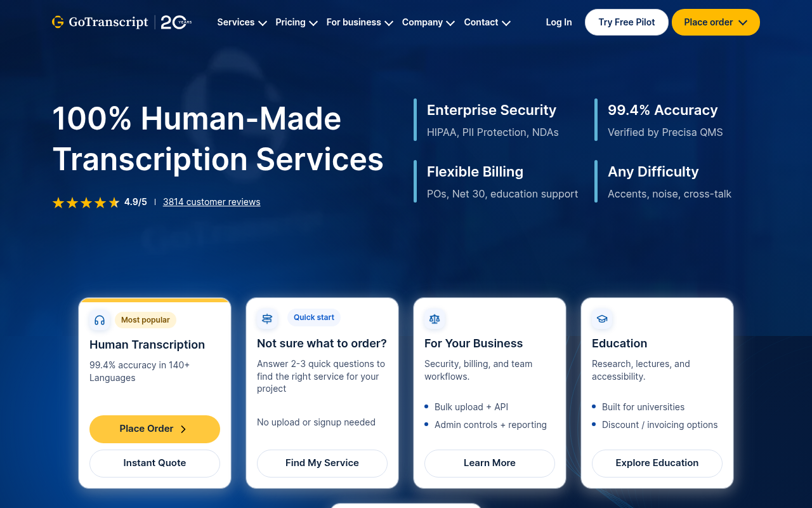Click the five-star rating icons
The height and width of the screenshot is (508, 812).
(x=86, y=203)
